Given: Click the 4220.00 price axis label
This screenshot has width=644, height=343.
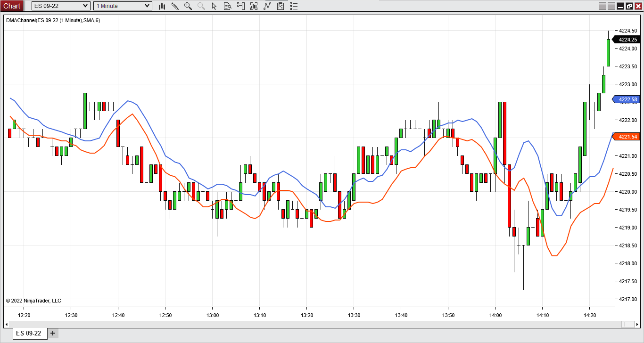Looking at the screenshot, I should 627,192.
